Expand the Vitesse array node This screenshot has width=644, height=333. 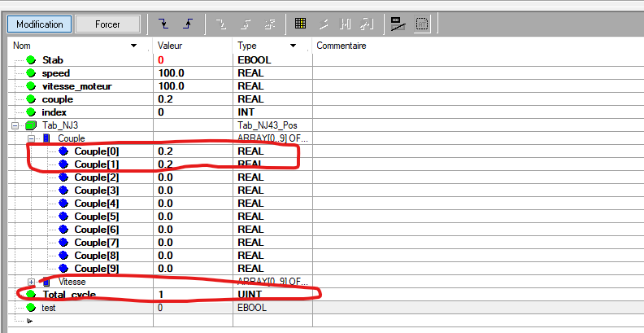click(32, 282)
